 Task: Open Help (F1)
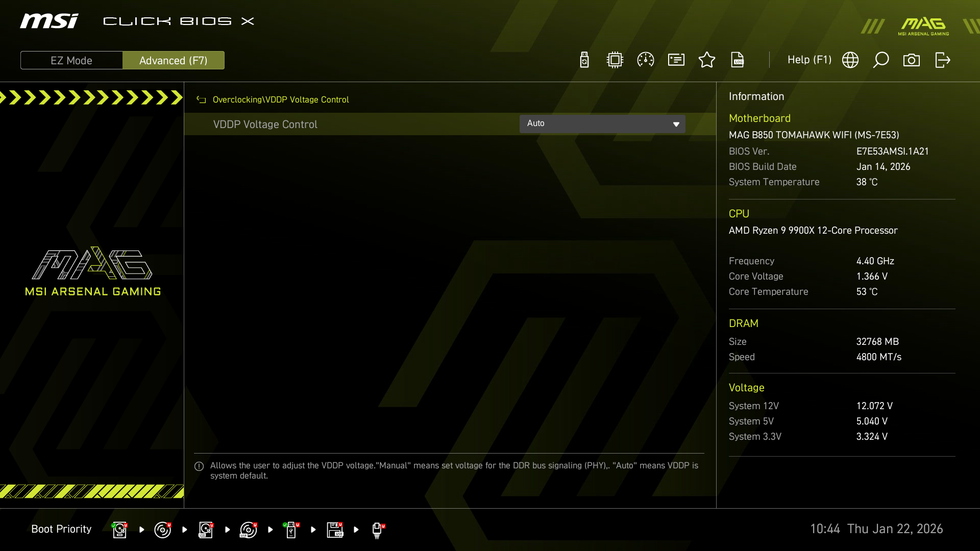click(x=809, y=60)
